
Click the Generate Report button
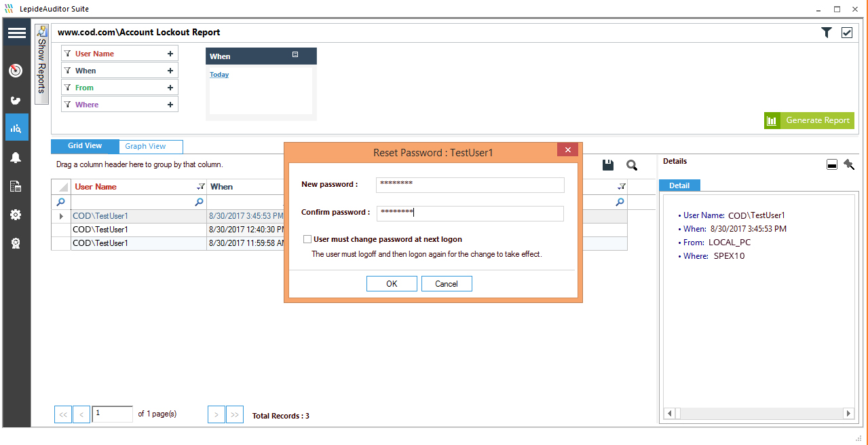(x=809, y=120)
